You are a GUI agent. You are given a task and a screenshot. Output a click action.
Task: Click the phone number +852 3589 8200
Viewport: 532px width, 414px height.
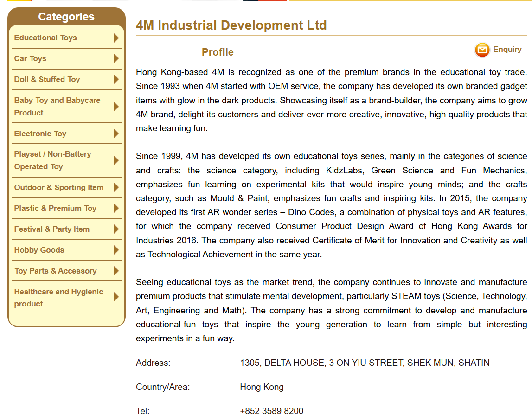[271, 410]
